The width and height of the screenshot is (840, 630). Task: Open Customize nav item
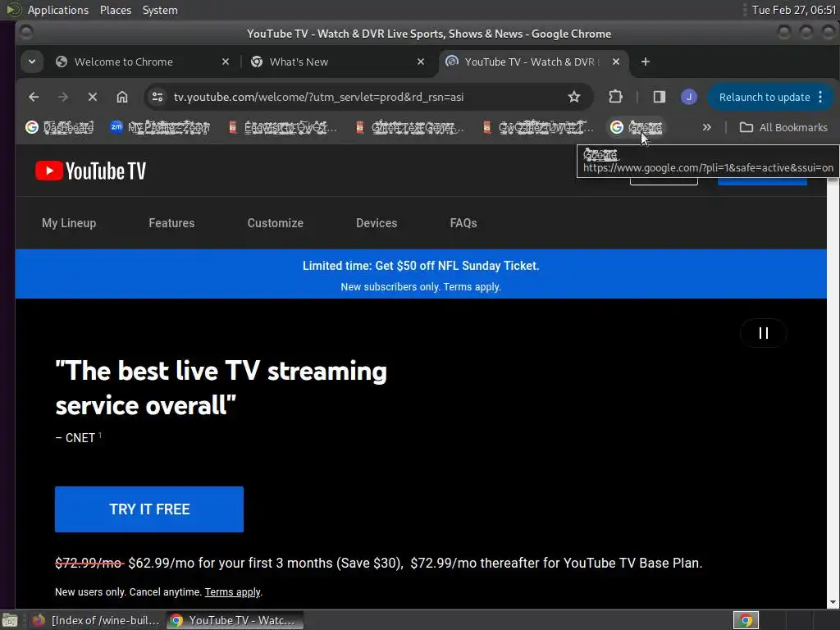point(276,223)
